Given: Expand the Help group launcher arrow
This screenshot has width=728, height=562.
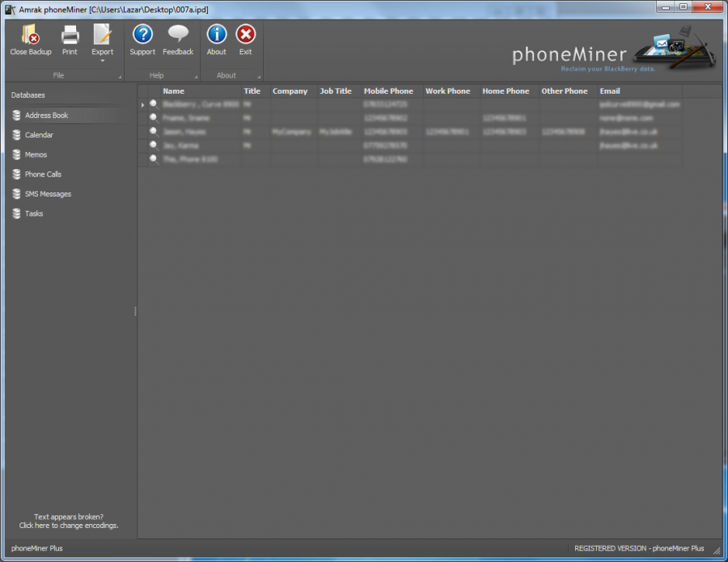Looking at the screenshot, I should (x=196, y=77).
